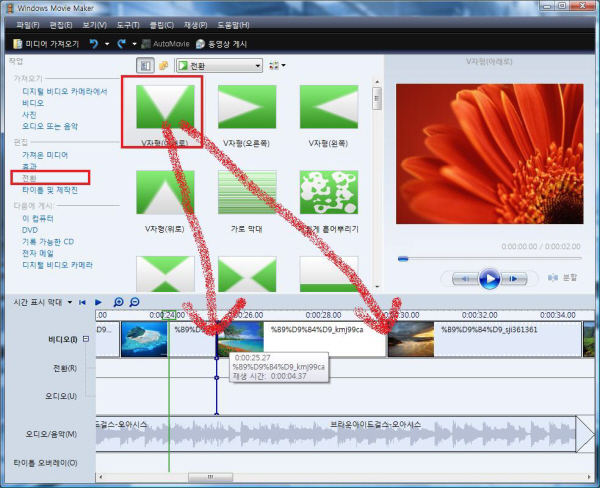Screen dimensions: 600x488
Task: Open the 전환 collection dropdown
Action: tap(220, 66)
